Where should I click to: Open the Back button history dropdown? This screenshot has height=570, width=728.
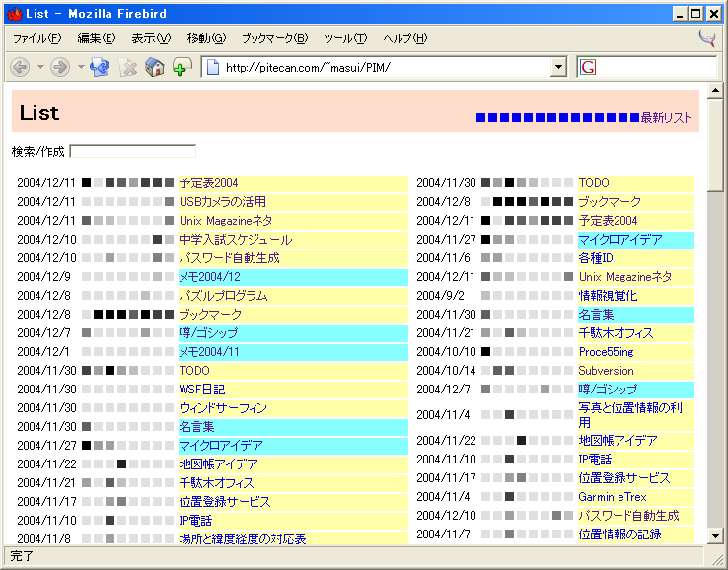click(x=40, y=68)
